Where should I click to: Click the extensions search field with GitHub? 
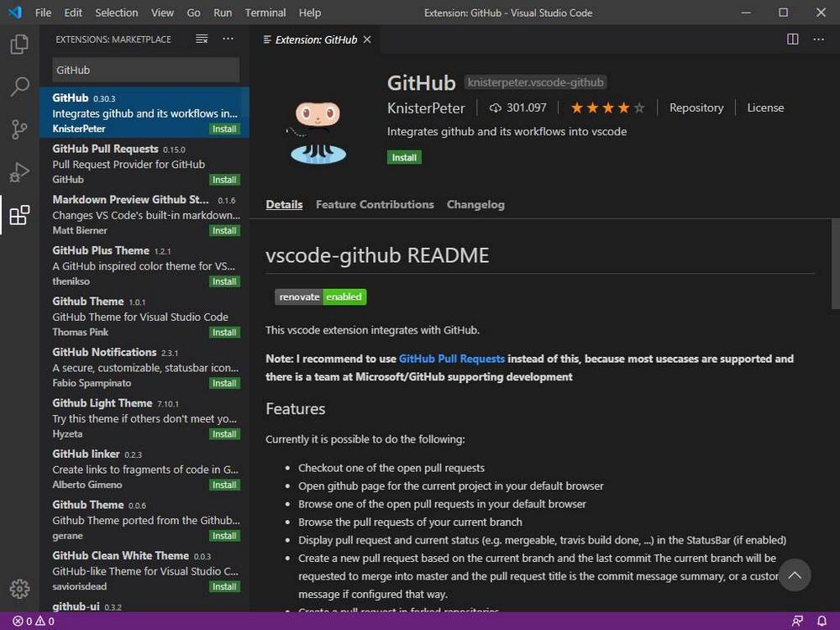(x=145, y=71)
